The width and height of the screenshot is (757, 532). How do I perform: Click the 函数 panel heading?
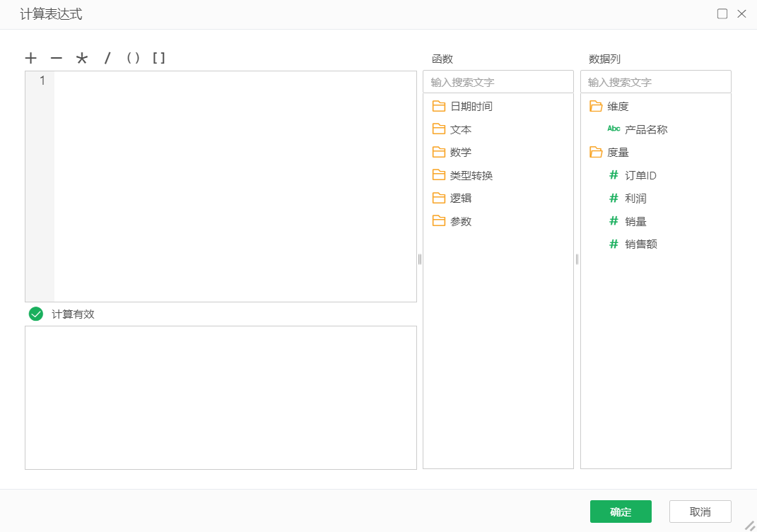tap(442, 59)
